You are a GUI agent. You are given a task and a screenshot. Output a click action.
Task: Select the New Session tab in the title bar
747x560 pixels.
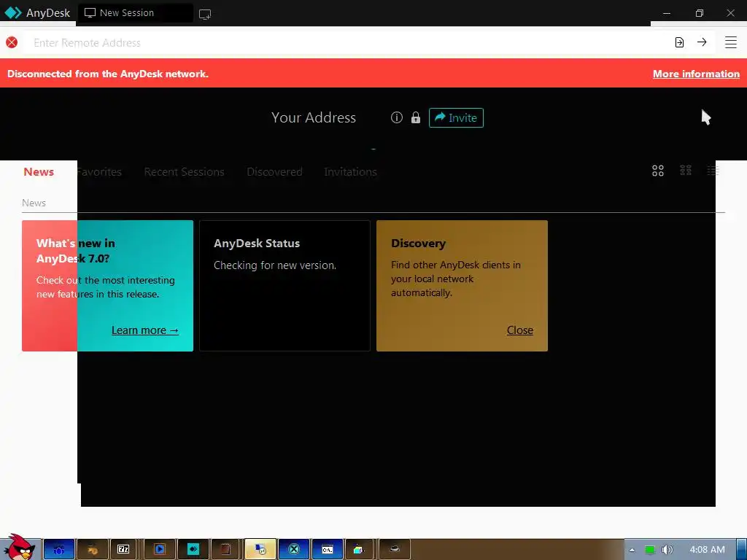coord(135,13)
